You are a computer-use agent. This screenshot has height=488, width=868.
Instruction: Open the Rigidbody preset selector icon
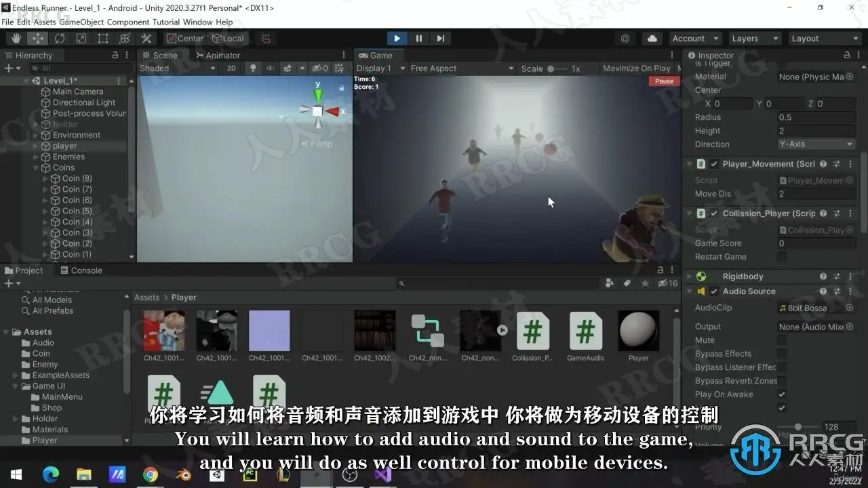pyautogui.click(x=837, y=277)
